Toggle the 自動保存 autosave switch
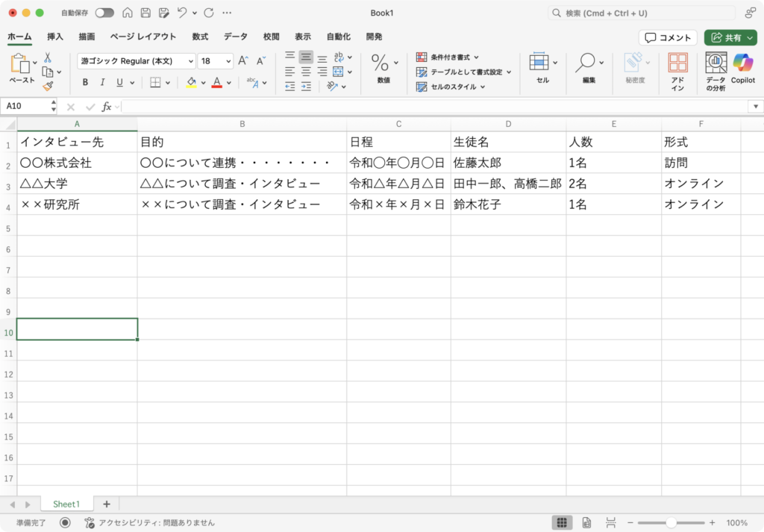Viewport: 764px width, 532px height. [104, 13]
